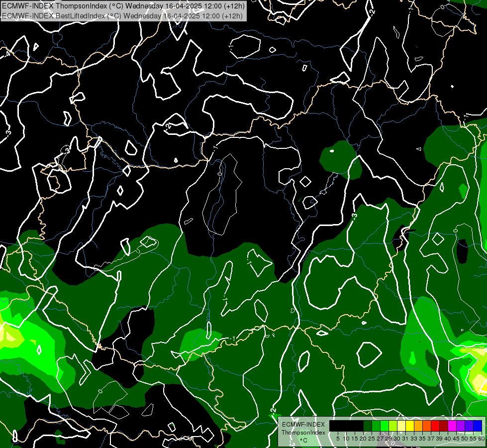Select the bright green 27–29 legend swatch

pyautogui.click(x=385, y=426)
